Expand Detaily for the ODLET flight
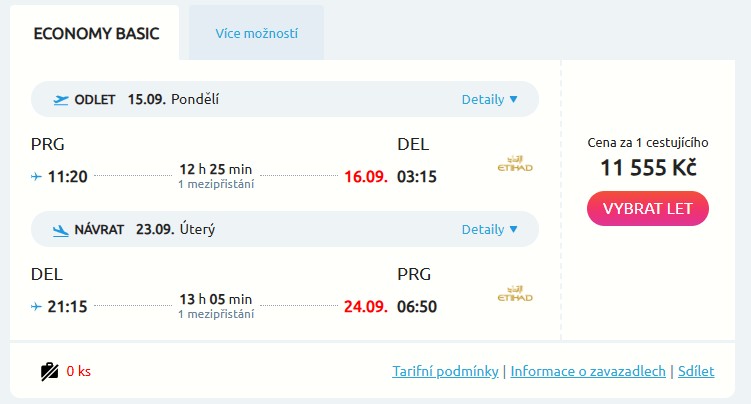This screenshot has width=751, height=404. click(489, 100)
